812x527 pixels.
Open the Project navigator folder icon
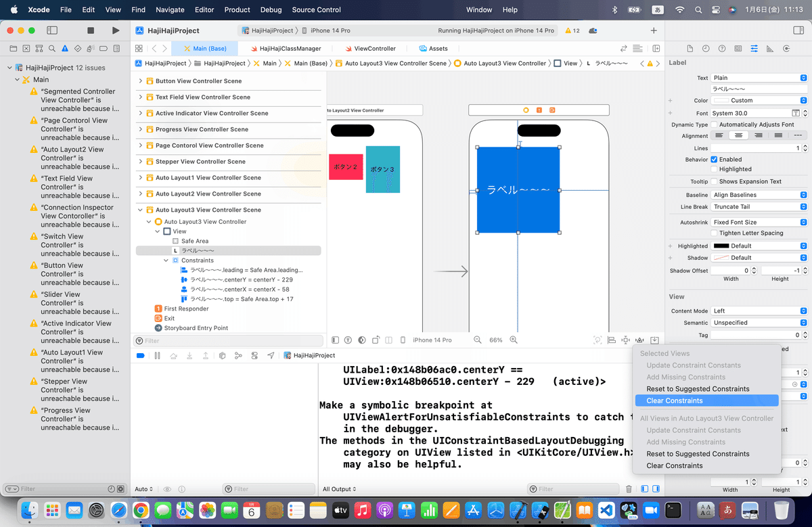point(12,49)
